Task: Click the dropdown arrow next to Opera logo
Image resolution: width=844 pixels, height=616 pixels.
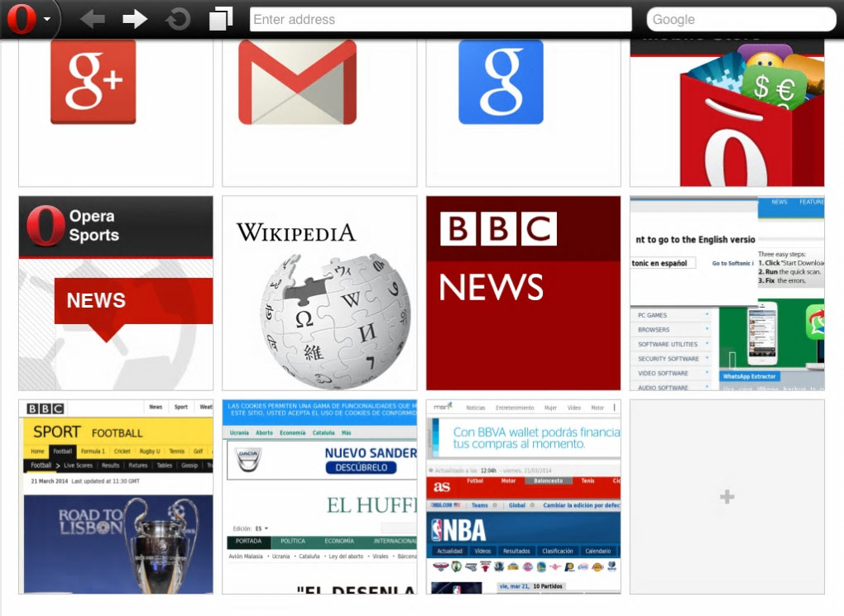Action: click(x=47, y=19)
